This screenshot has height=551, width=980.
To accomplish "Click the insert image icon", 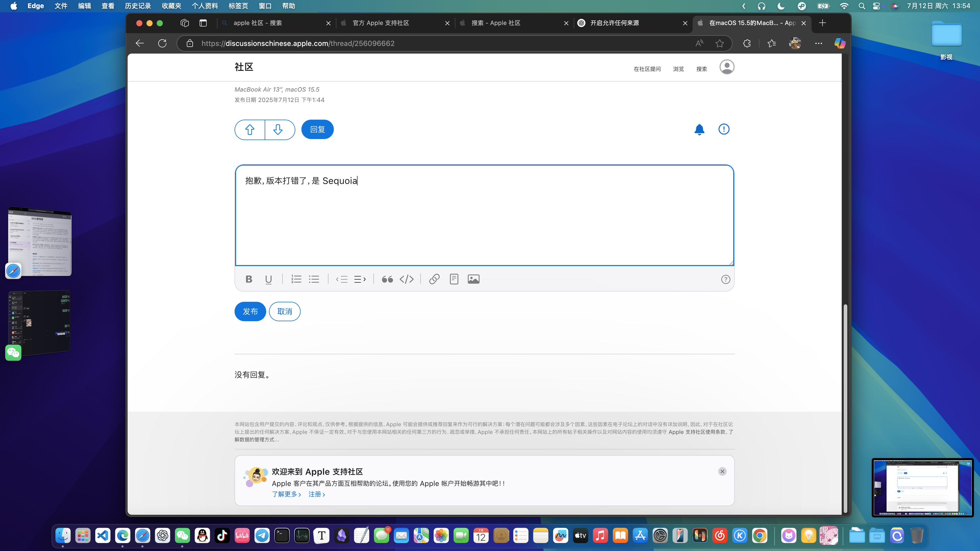I will pyautogui.click(x=473, y=279).
